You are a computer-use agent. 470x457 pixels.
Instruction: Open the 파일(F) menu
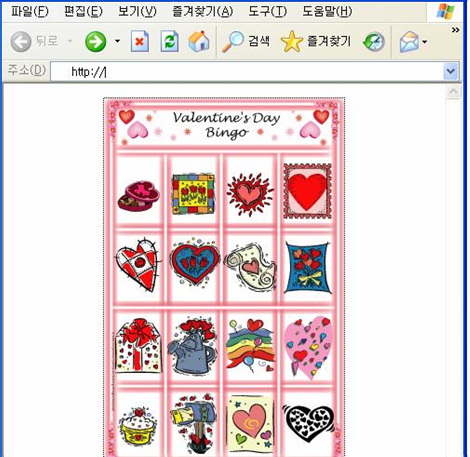click(30, 12)
